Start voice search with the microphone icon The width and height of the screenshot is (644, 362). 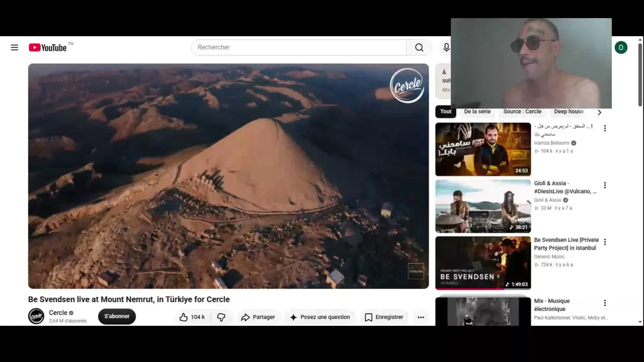point(446,47)
